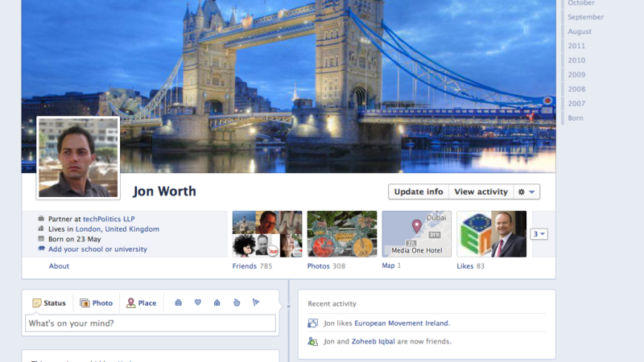This screenshot has width=644, height=362.
Task: Jump to 2009 on the timeline
Action: click(576, 75)
